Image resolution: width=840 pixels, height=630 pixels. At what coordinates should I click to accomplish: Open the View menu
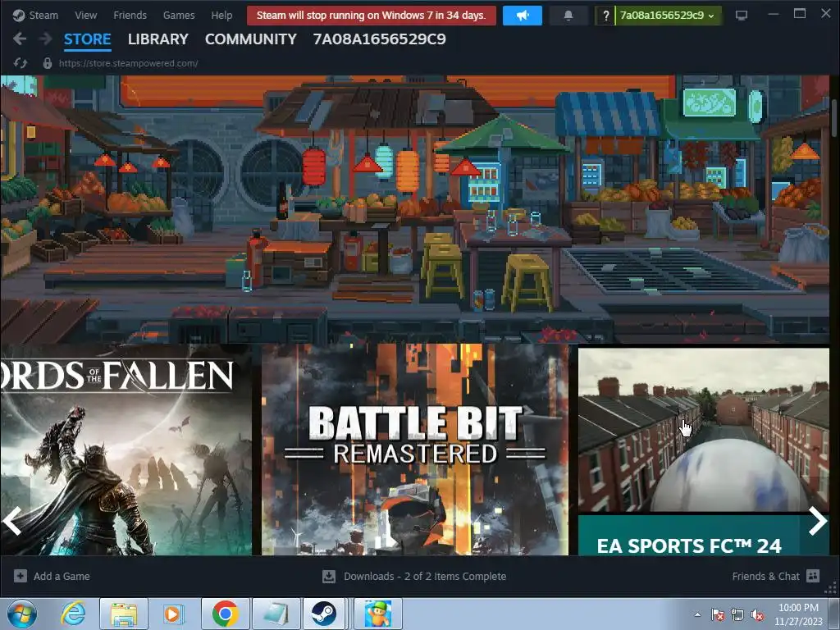coord(85,15)
